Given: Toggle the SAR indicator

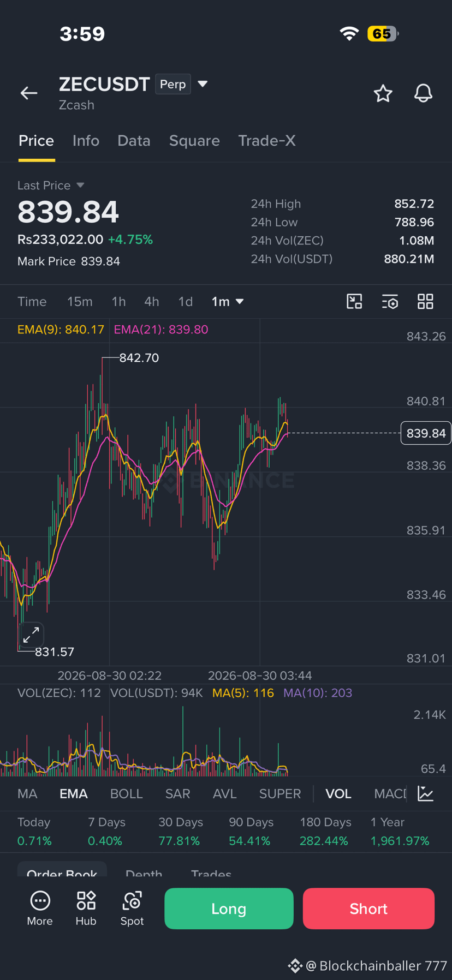Looking at the screenshot, I should (x=178, y=793).
